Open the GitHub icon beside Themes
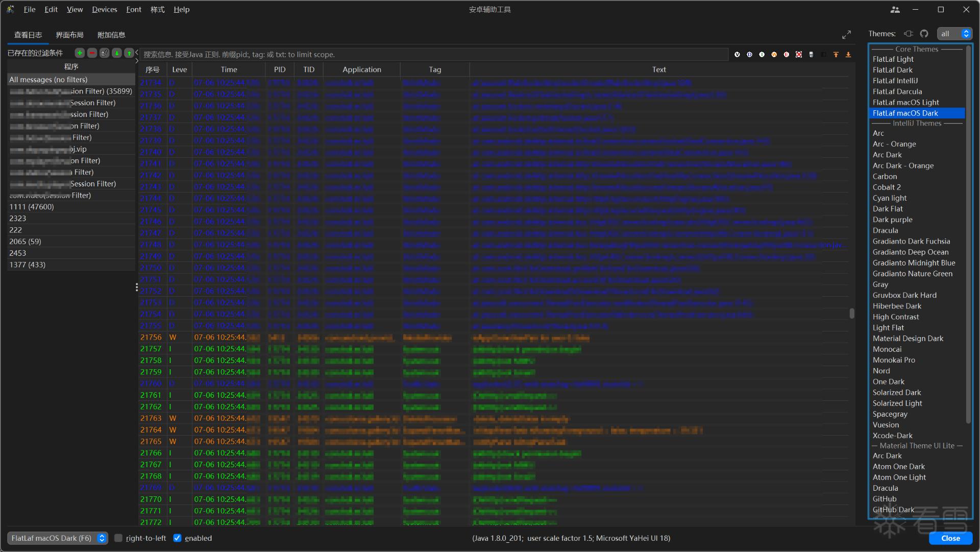The width and height of the screenshot is (980, 552). tap(924, 34)
